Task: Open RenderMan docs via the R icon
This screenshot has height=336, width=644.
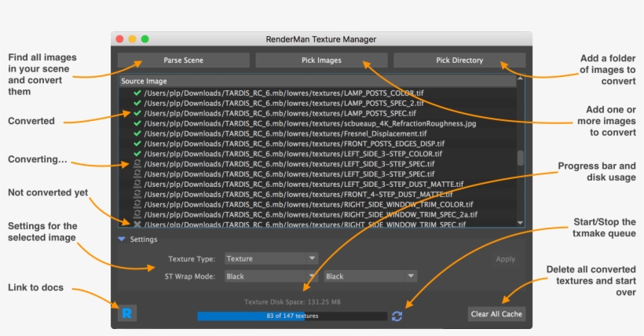Action: pyautogui.click(x=127, y=313)
